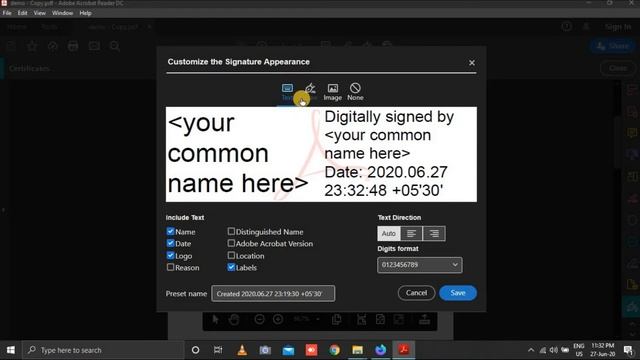Click the email icon in Acrobat toolbar

[x=94, y=46]
